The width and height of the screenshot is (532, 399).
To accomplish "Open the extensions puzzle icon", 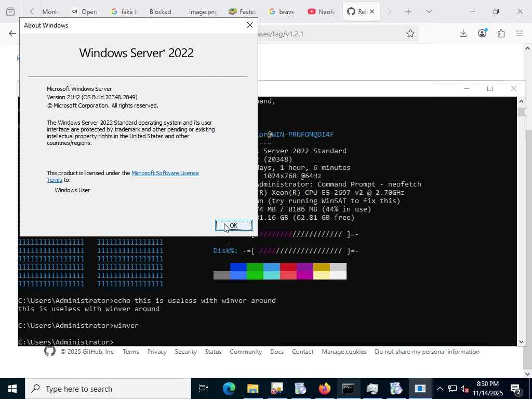I will coord(501,33).
